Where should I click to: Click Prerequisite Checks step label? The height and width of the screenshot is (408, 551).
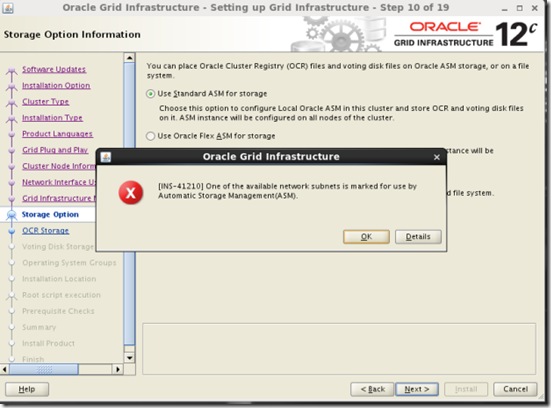click(x=58, y=311)
